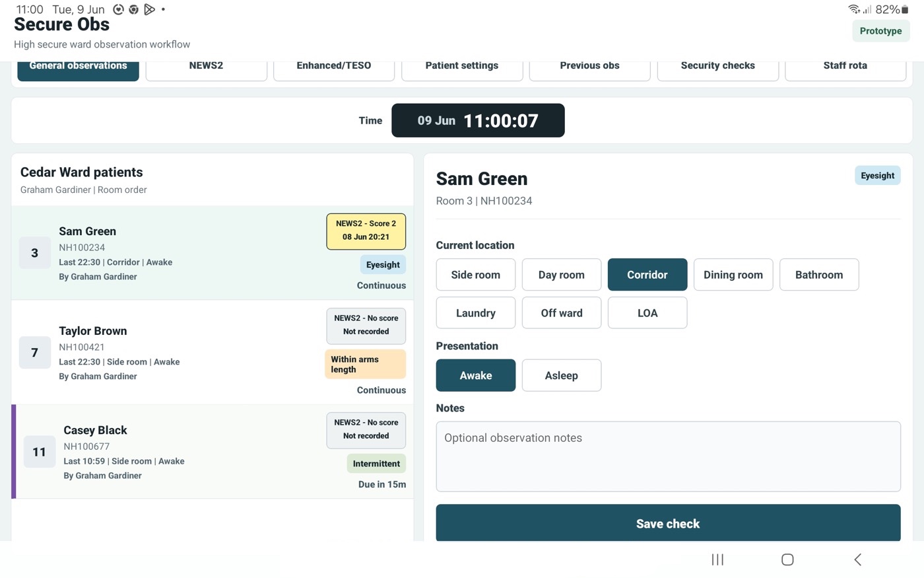Screen dimensions: 924x578
Task: Open Casey Black's NEWS2 No score badge
Action: (366, 430)
